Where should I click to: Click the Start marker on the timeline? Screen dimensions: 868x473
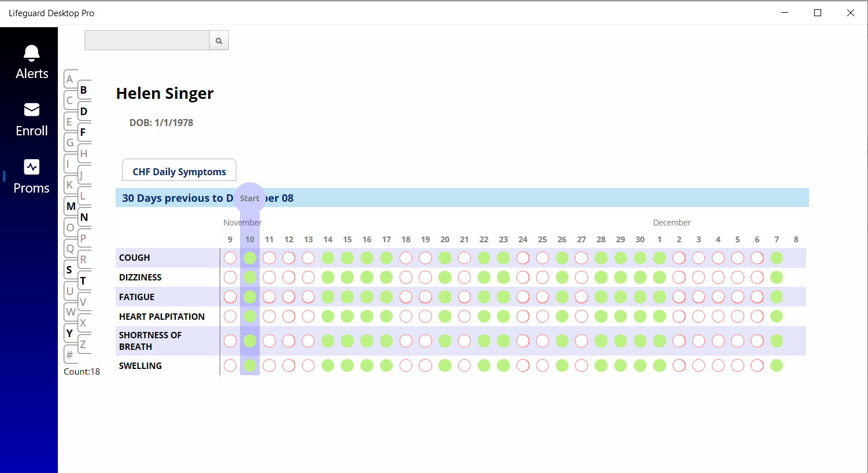249,198
